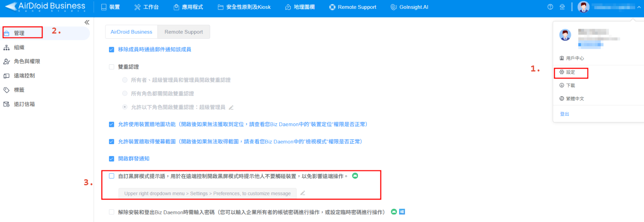Image resolution: width=644 pixels, height=222 pixels.
Task: Enable 解除安裝和登出Biz Daemon時需輸入密碼 checkbox
Action: point(111,212)
